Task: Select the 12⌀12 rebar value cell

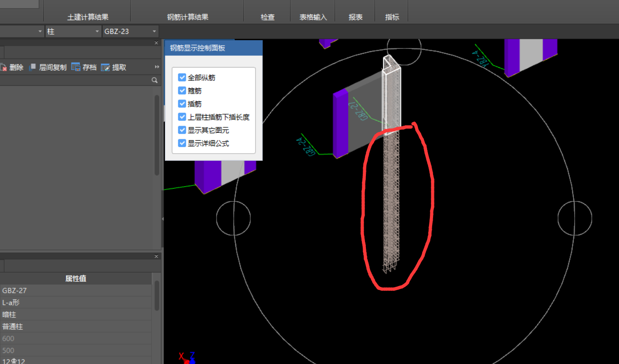Action: coord(76,361)
